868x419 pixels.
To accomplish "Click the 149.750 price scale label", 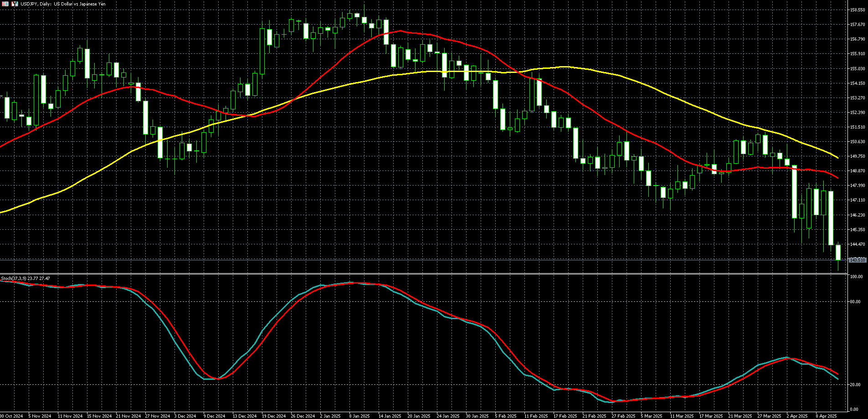I will tap(858, 156).
